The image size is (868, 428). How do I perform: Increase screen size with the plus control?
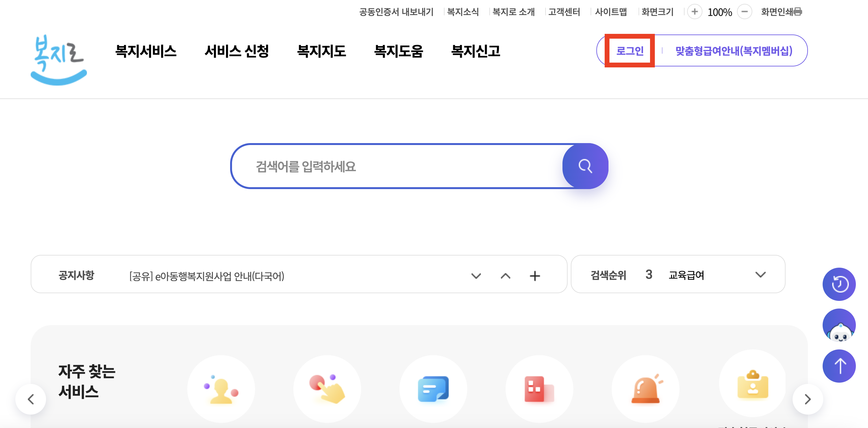click(695, 12)
